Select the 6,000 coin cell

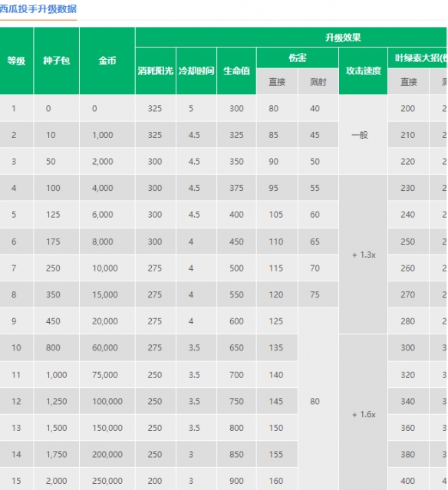pyautogui.click(x=107, y=215)
